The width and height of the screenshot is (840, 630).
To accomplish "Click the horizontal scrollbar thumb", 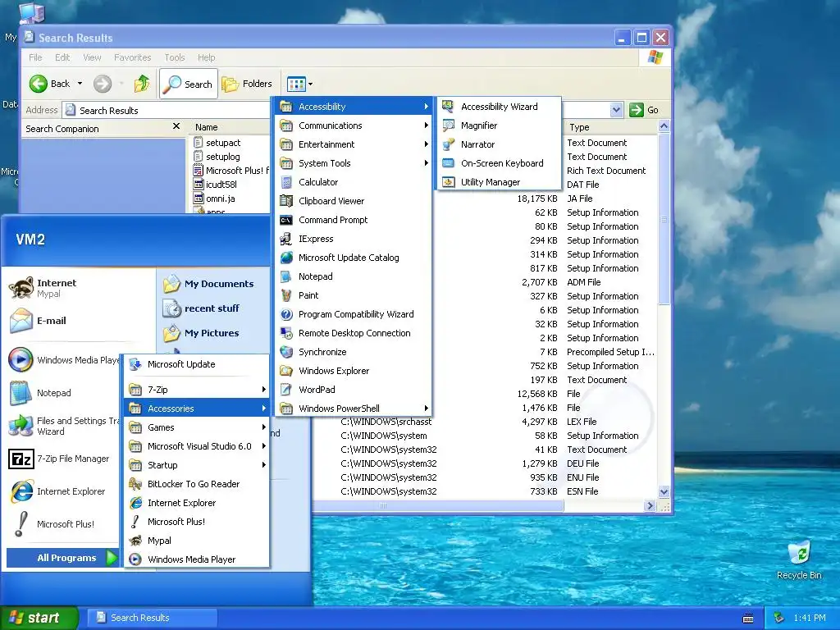I will tap(438, 505).
